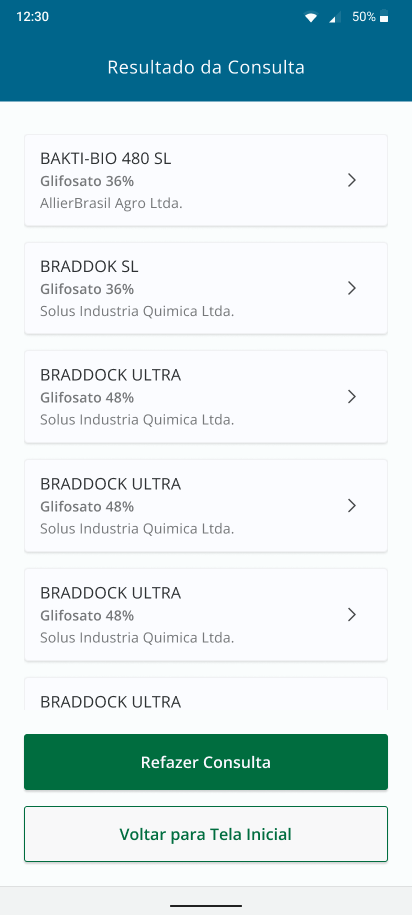Tap the chevron arrow on BAKTI-BIO 480 SL

(351, 180)
